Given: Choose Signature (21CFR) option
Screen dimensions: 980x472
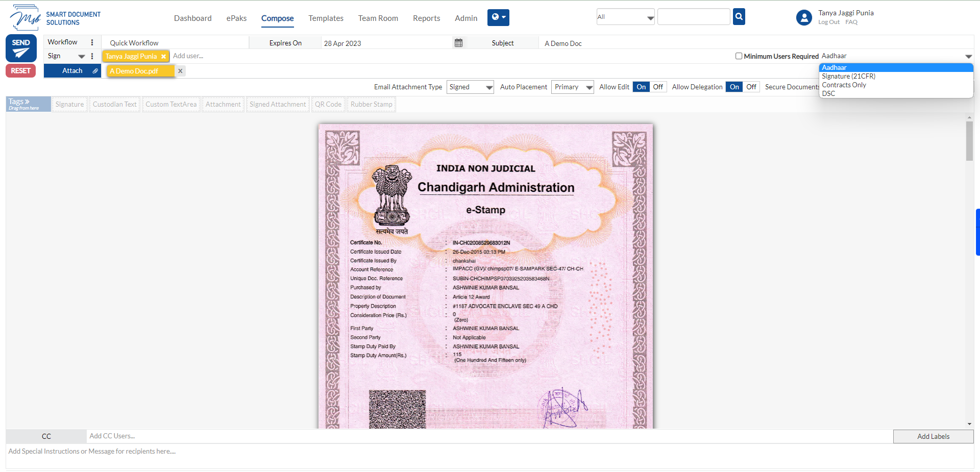Looking at the screenshot, I should (896, 76).
